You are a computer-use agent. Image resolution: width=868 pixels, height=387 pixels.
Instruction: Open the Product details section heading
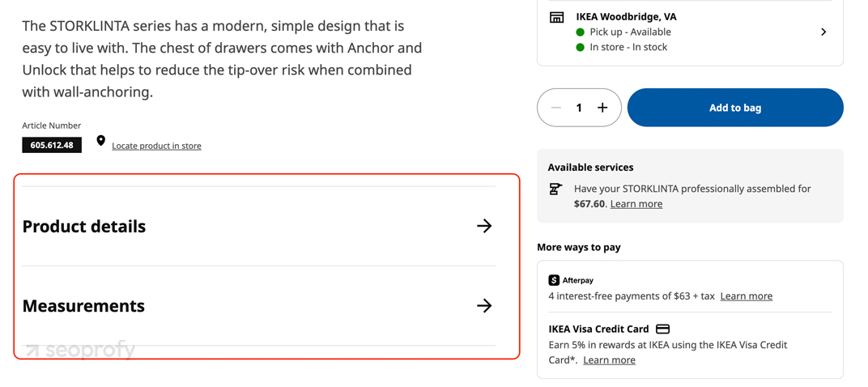[x=84, y=227]
